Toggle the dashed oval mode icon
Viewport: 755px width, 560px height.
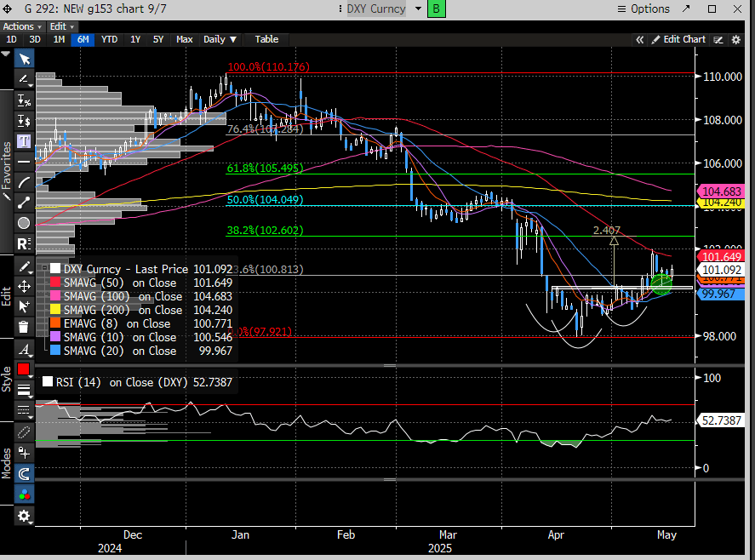click(x=24, y=432)
